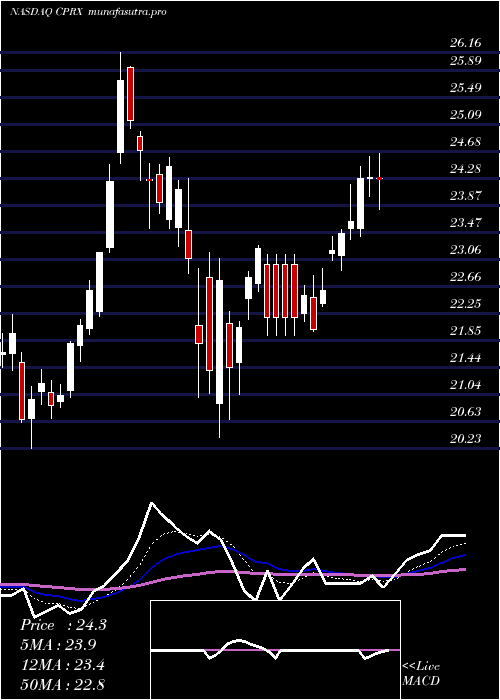Click the 5MA : 23.9 readout
Screen dimensions: 500x700
[x=58, y=645]
